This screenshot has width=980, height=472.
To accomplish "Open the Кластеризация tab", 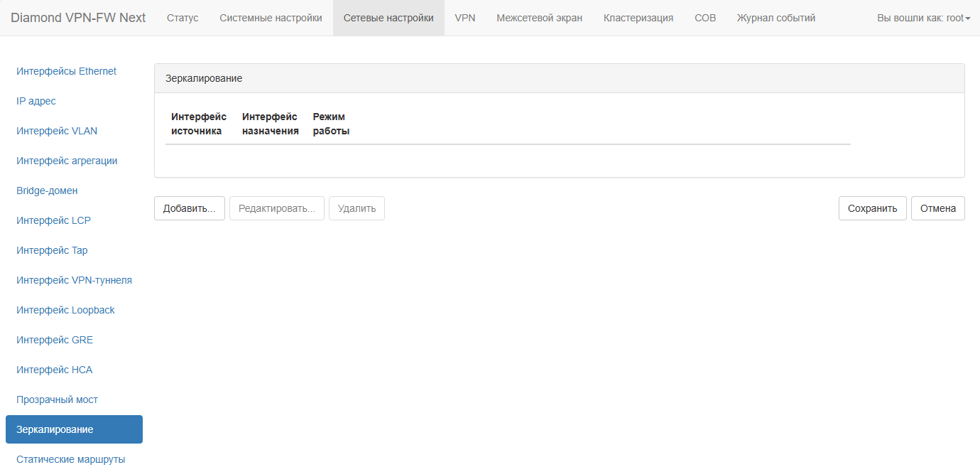I will pyautogui.click(x=638, y=18).
